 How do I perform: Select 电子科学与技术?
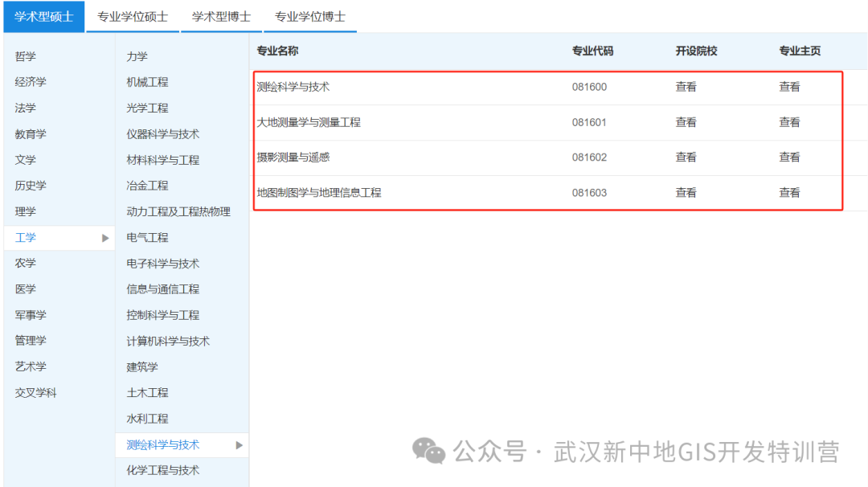[x=162, y=264]
